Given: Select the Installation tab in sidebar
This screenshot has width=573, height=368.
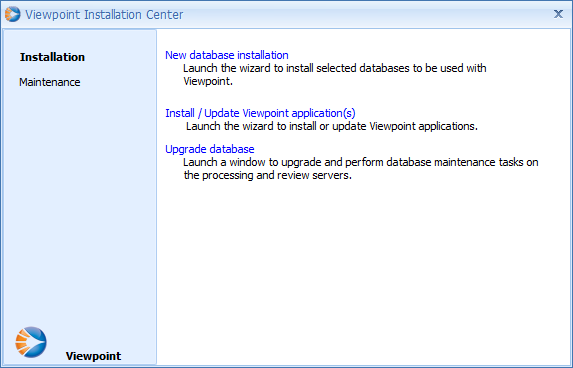Looking at the screenshot, I should [x=52, y=57].
